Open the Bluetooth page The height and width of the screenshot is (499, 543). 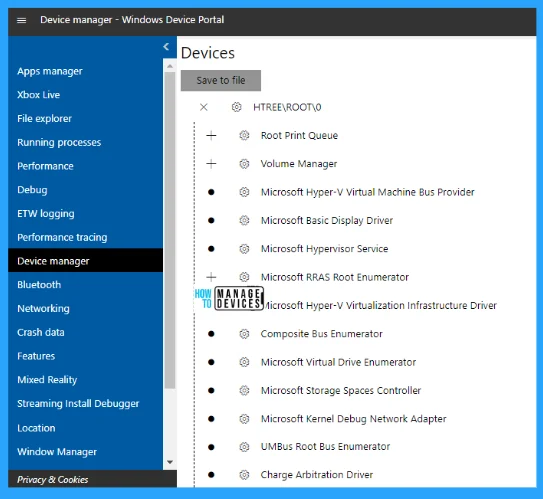(x=39, y=285)
